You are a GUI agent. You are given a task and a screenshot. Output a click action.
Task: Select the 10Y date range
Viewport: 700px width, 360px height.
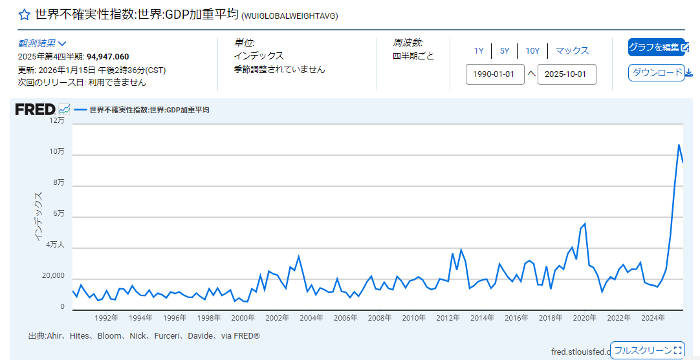532,51
